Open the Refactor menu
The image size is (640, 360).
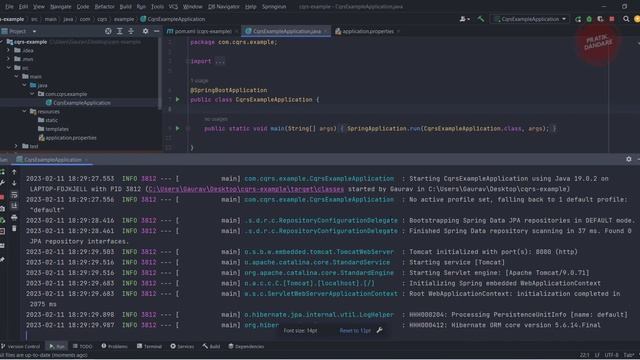pos(104,7)
